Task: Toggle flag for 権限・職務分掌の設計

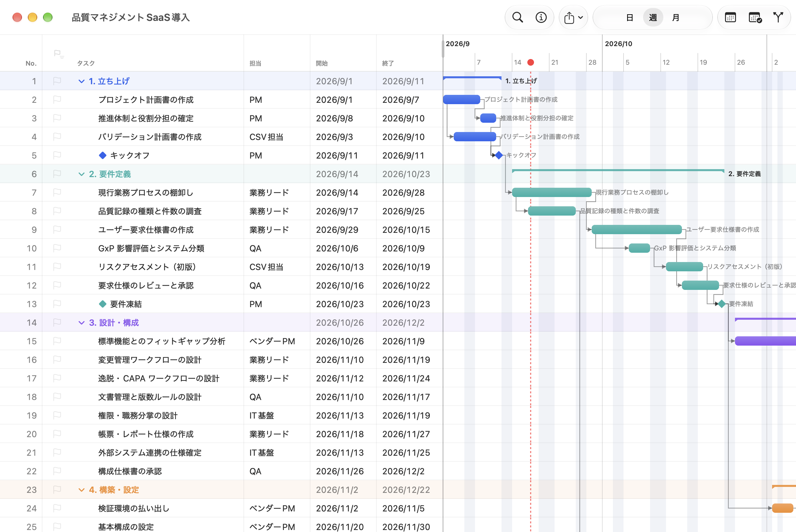Action: pyautogui.click(x=57, y=415)
